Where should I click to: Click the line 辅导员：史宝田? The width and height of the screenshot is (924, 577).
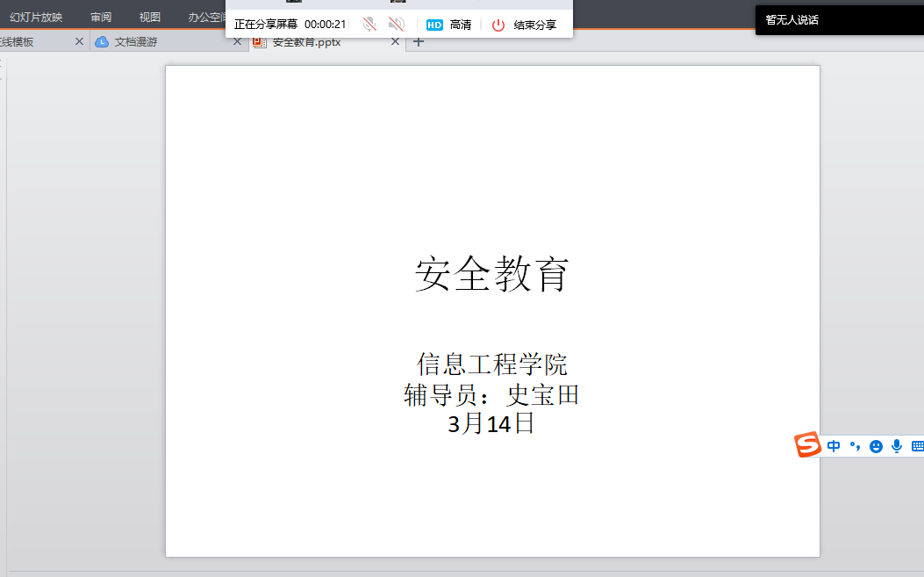pyautogui.click(x=492, y=394)
